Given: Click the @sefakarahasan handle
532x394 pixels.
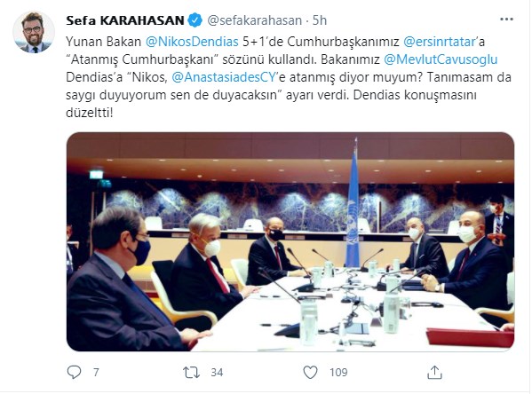Looking at the screenshot, I should (x=255, y=20).
